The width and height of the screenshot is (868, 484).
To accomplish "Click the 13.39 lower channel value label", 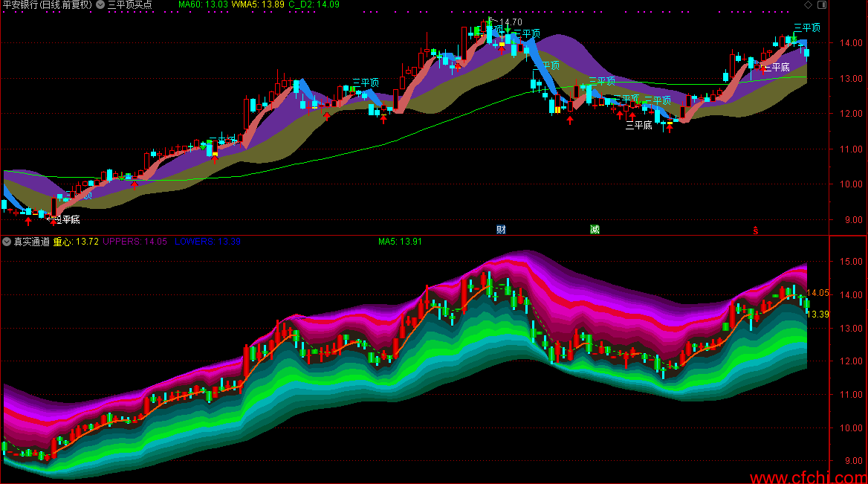I will tap(817, 314).
